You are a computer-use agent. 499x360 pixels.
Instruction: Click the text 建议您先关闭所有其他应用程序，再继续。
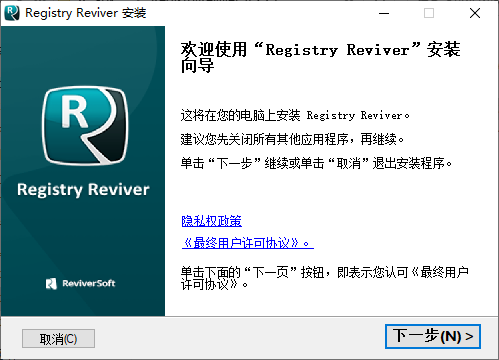[x=292, y=139]
